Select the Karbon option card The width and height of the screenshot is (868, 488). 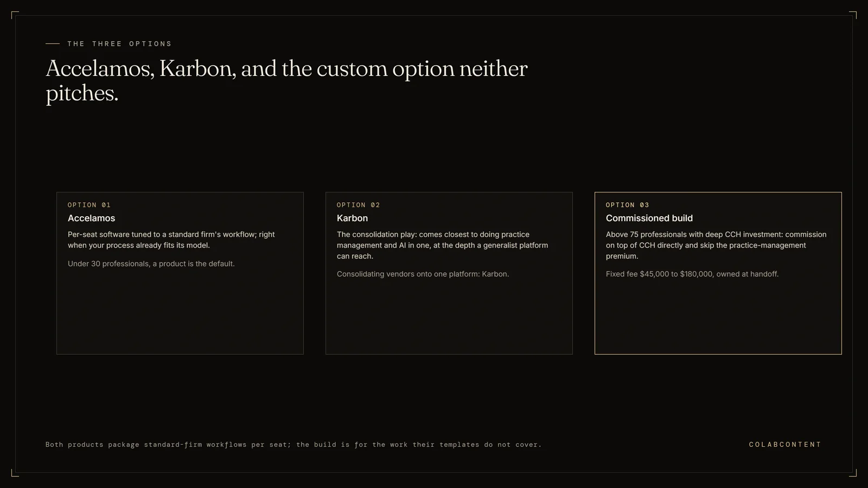click(x=449, y=273)
